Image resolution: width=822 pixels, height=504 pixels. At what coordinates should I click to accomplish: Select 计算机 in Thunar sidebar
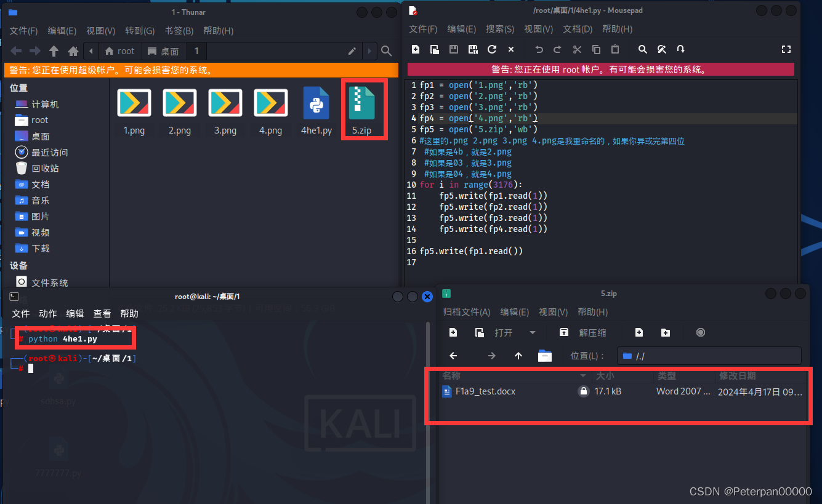(37, 105)
